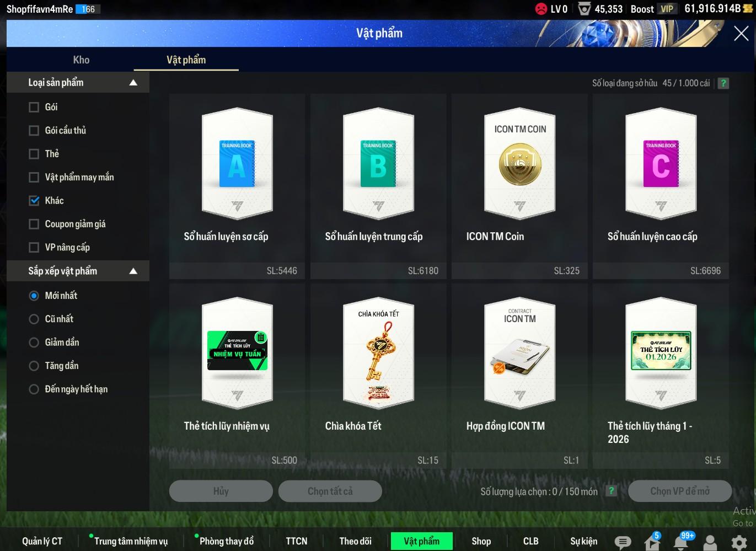Open notifications bell with 99+ badge
Viewport: 756px width, 551px height.
[x=681, y=542]
